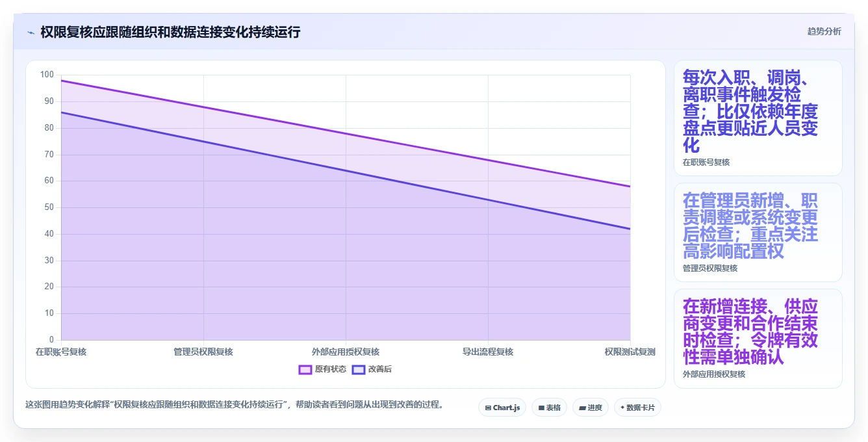Click the 权限测试复测 x-axis label
Image resolution: width=868 pixels, height=442 pixels.
[630, 352]
